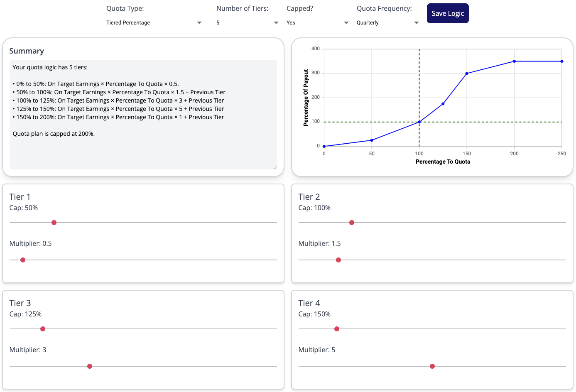The height and width of the screenshot is (392, 576).
Task: Click the chart data point at 250% quota
Action: point(562,61)
